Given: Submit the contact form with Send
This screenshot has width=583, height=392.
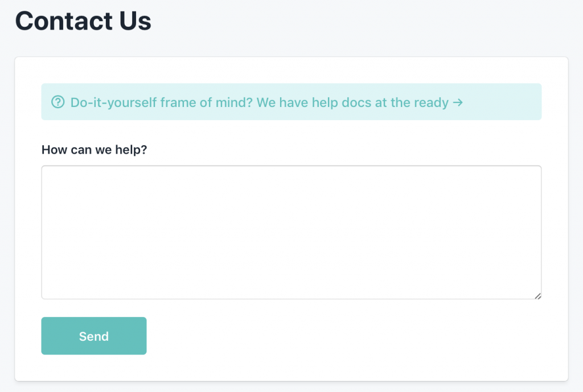Looking at the screenshot, I should [94, 336].
